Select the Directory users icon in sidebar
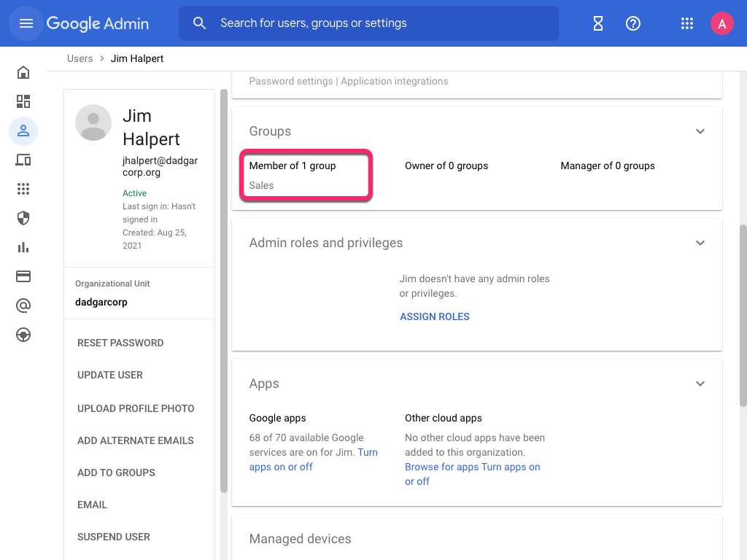The image size is (747, 560). (x=23, y=131)
